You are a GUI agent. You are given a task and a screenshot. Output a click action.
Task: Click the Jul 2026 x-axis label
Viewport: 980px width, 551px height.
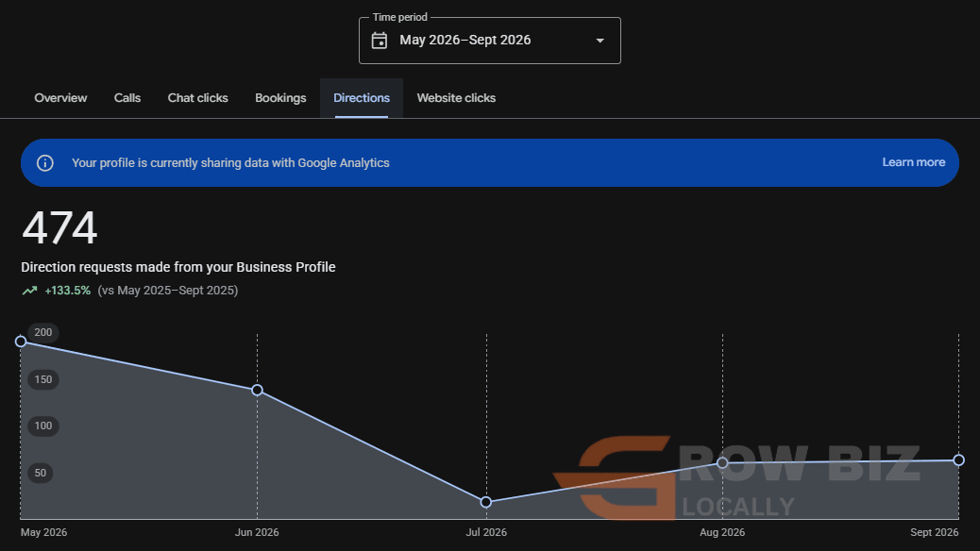tap(486, 532)
